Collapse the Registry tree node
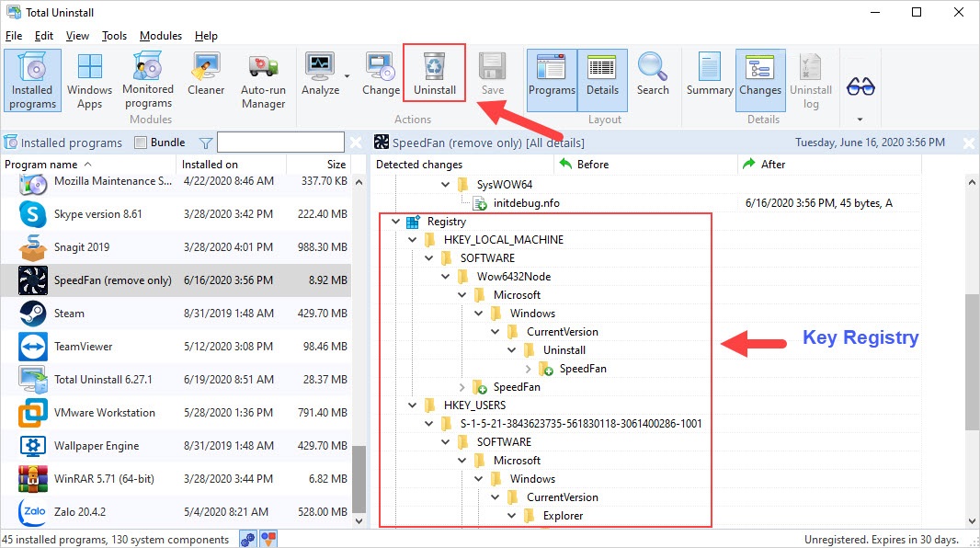 (x=395, y=222)
